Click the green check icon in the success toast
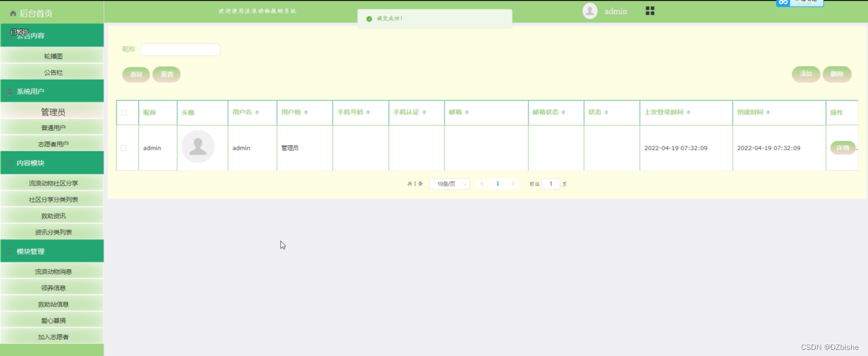 (369, 19)
